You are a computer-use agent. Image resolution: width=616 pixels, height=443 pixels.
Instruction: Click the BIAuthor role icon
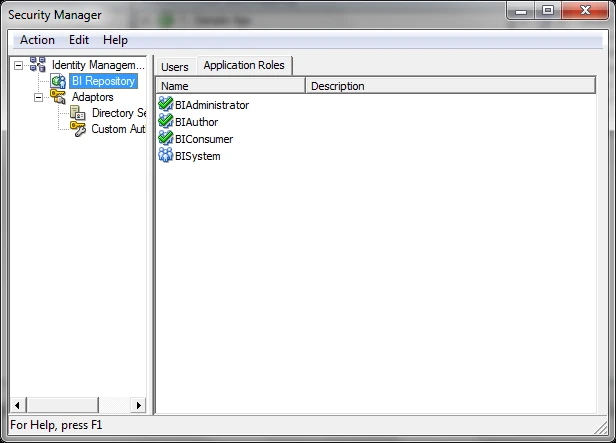[x=166, y=122]
